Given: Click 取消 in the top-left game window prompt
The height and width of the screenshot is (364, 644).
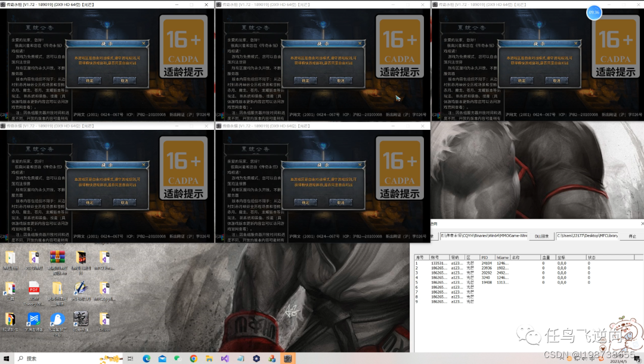Looking at the screenshot, I should [x=125, y=80].
